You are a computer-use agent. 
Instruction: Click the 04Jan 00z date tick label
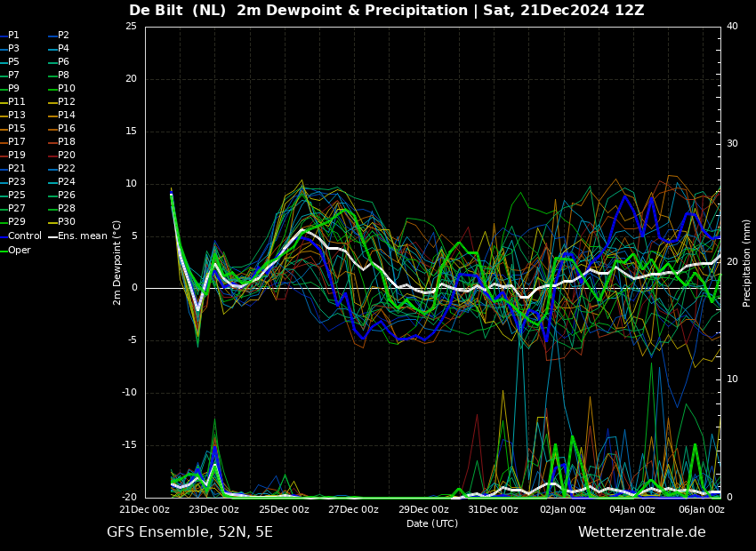633,509
